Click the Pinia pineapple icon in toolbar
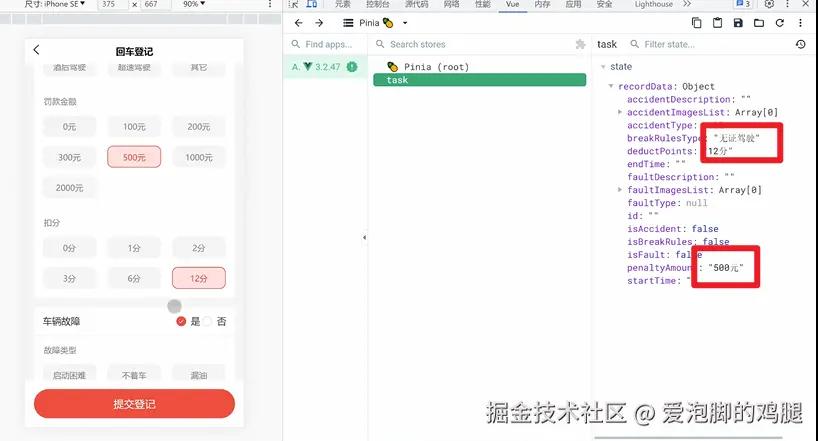Screen dimensions: 818x441 [388, 23]
